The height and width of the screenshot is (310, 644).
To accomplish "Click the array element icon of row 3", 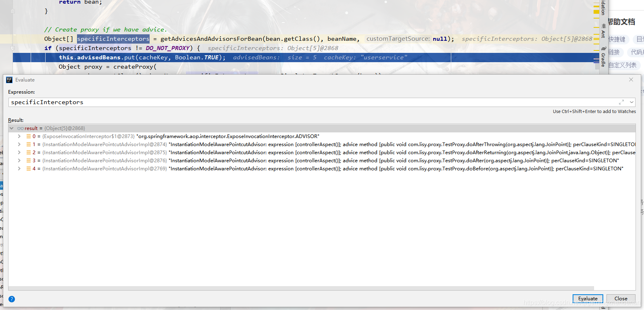I will [29, 161].
